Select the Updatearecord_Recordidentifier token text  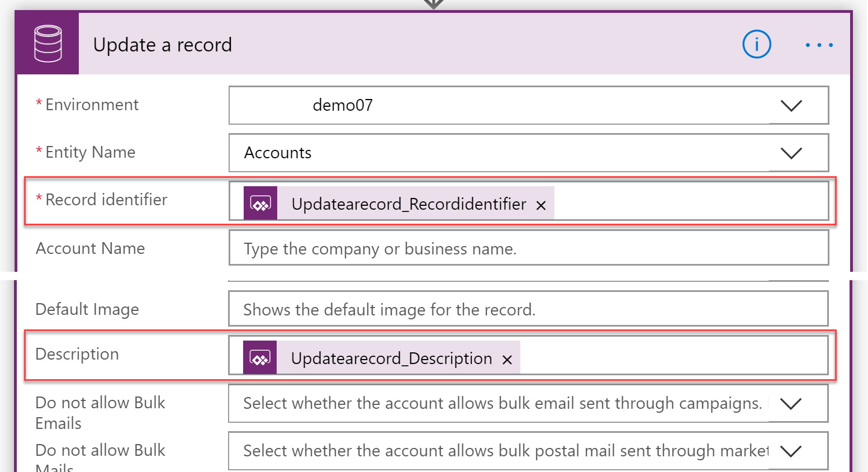coord(409,204)
